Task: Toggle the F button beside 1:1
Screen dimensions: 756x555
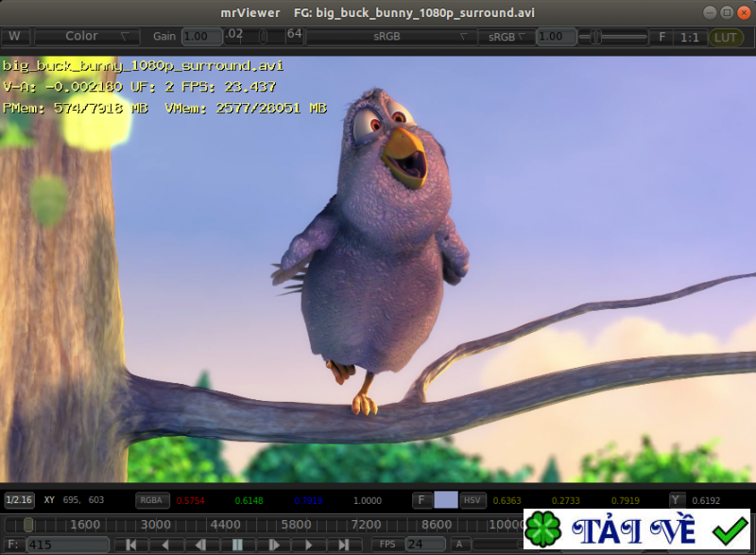Action: (x=661, y=37)
